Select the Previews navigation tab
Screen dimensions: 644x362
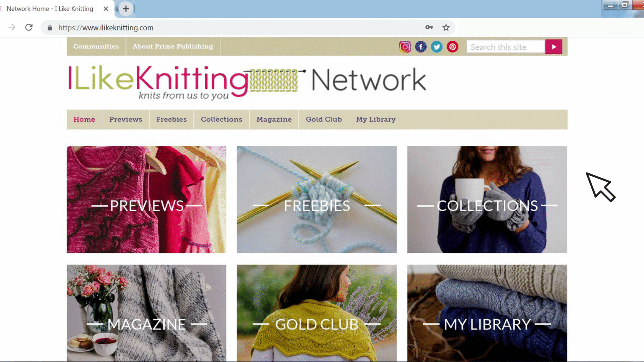tap(126, 119)
